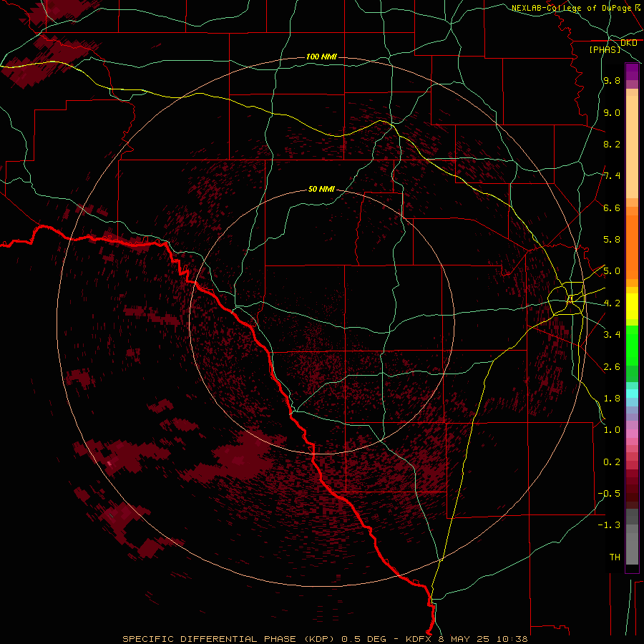Click the 5.0 value on color scale
This screenshot has height=644, width=644.
[x=612, y=271]
